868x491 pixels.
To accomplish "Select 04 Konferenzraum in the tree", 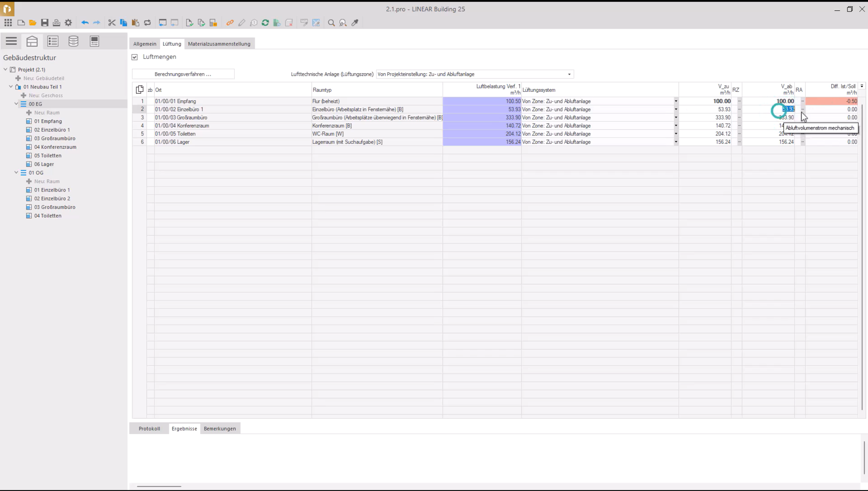I will coord(55,147).
